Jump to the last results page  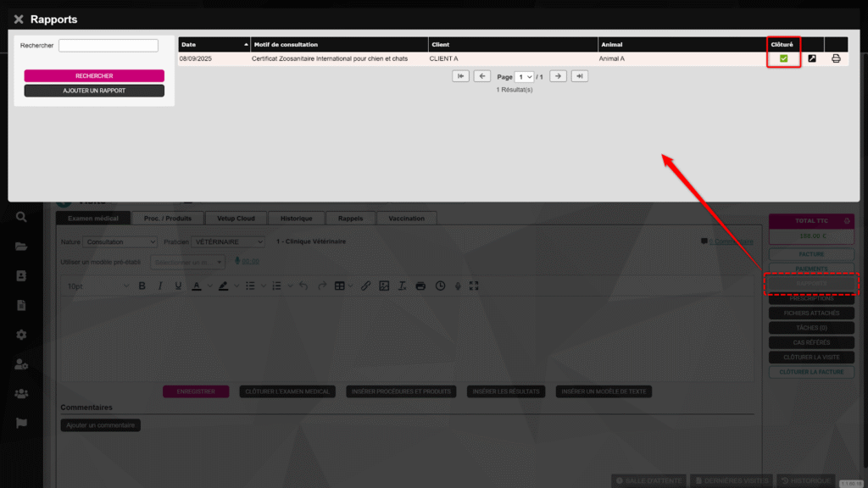coord(580,76)
